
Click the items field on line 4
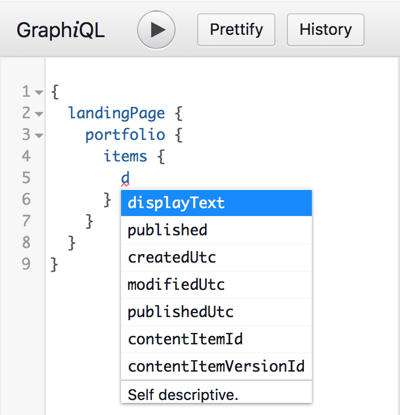tap(125, 156)
